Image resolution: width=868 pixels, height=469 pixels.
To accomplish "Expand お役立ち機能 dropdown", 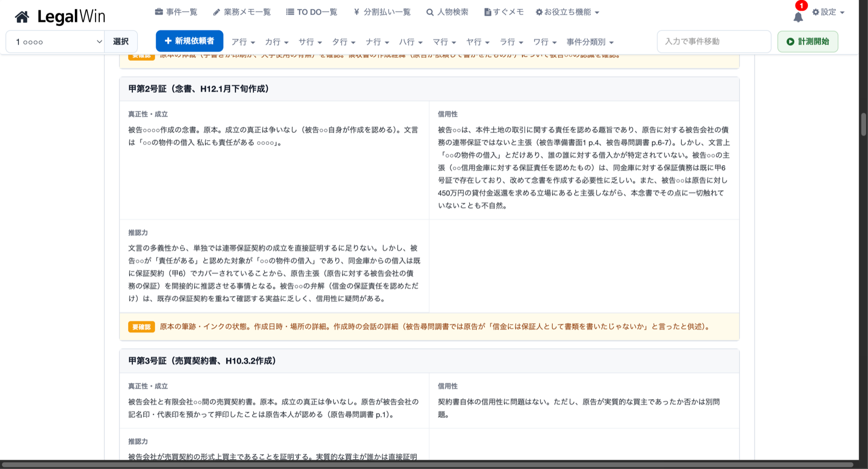I will pos(567,12).
